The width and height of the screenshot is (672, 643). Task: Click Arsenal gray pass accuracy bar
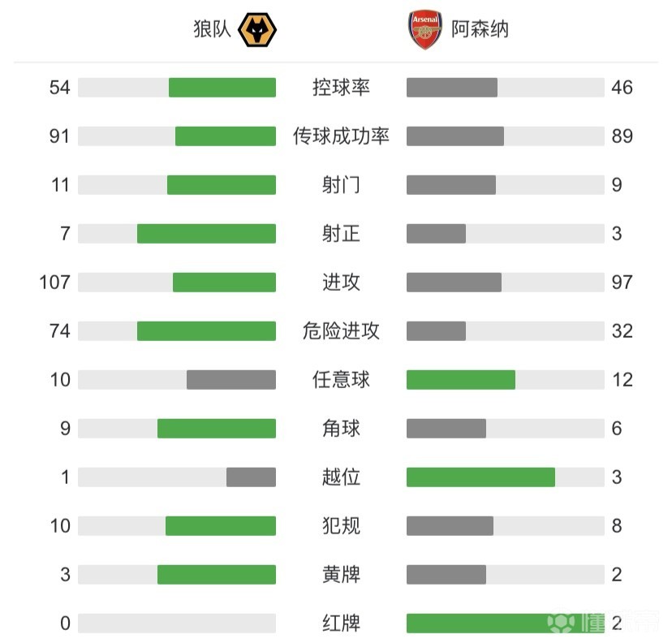[455, 136]
